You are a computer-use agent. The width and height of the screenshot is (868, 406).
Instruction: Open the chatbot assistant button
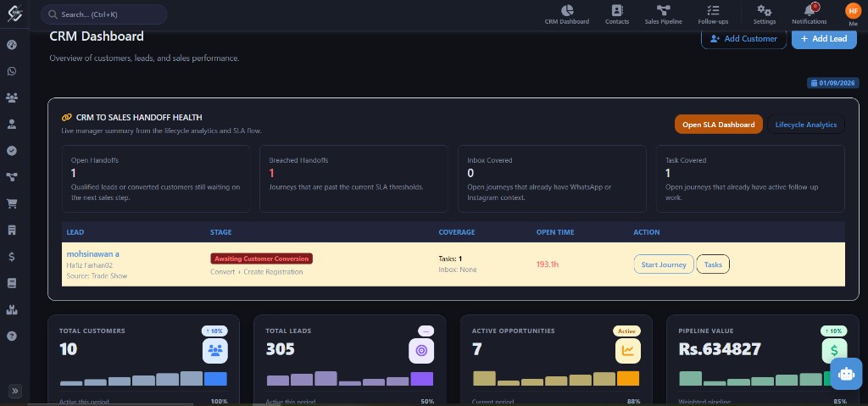[846, 374]
